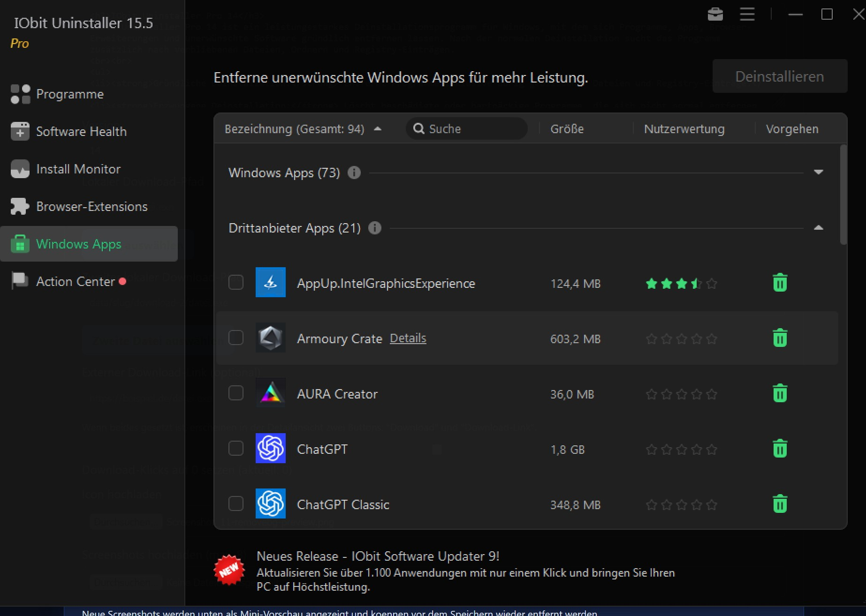The image size is (866, 616).
Task: Click the ChatGPT Classic app icon
Action: (271, 503)
